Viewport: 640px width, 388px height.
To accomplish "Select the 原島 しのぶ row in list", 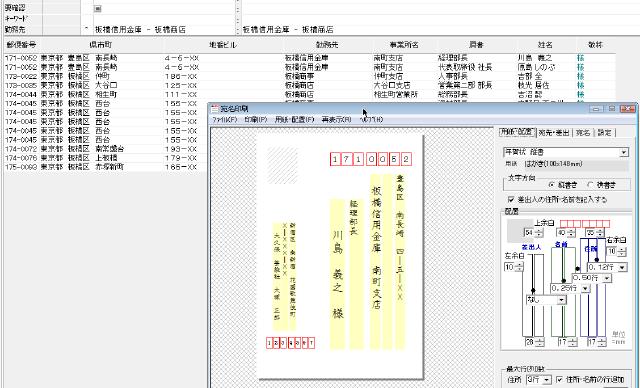I will click(x=309, y=67).
